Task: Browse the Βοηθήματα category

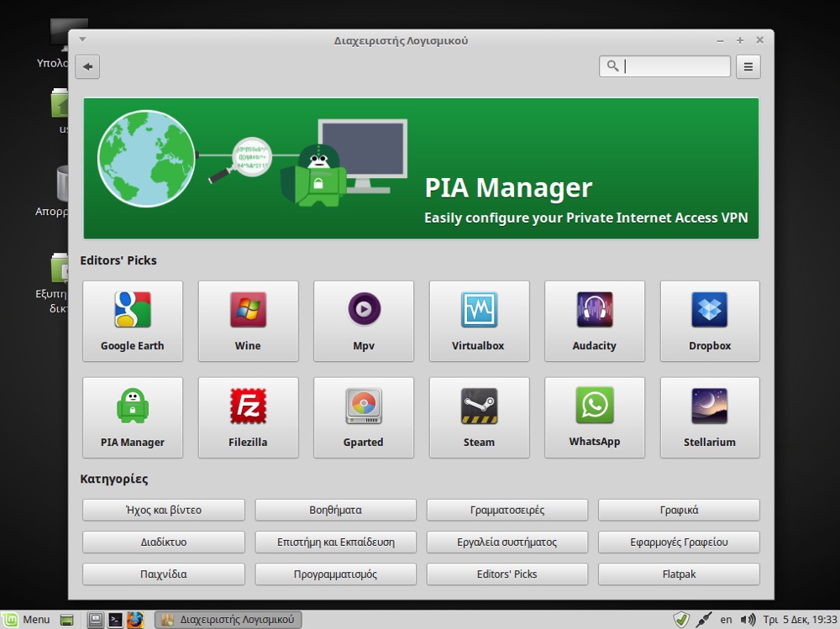Action: point(335,510)
